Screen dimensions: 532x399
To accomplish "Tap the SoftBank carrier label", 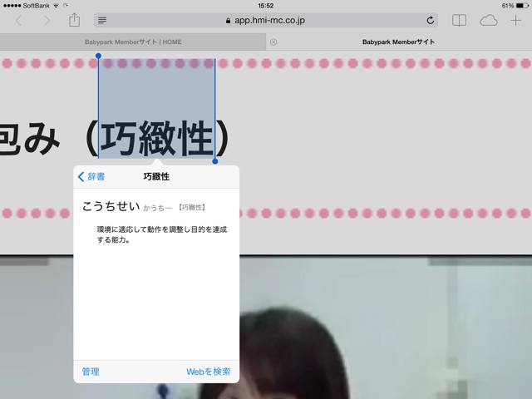I will [36, 6].
